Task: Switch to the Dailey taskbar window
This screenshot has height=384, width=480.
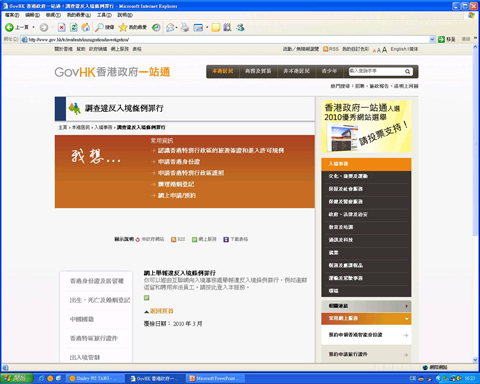Action: 95,378
